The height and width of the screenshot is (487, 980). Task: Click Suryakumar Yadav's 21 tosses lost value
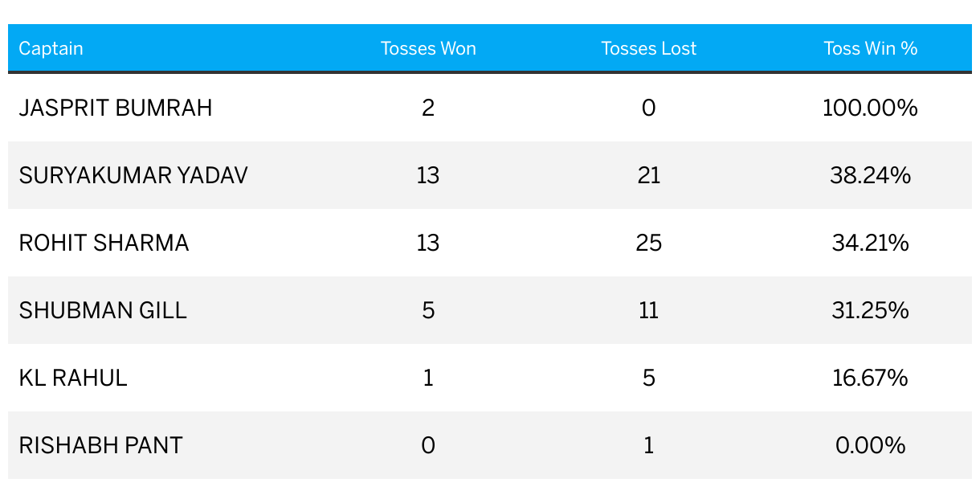pos(649,175)
